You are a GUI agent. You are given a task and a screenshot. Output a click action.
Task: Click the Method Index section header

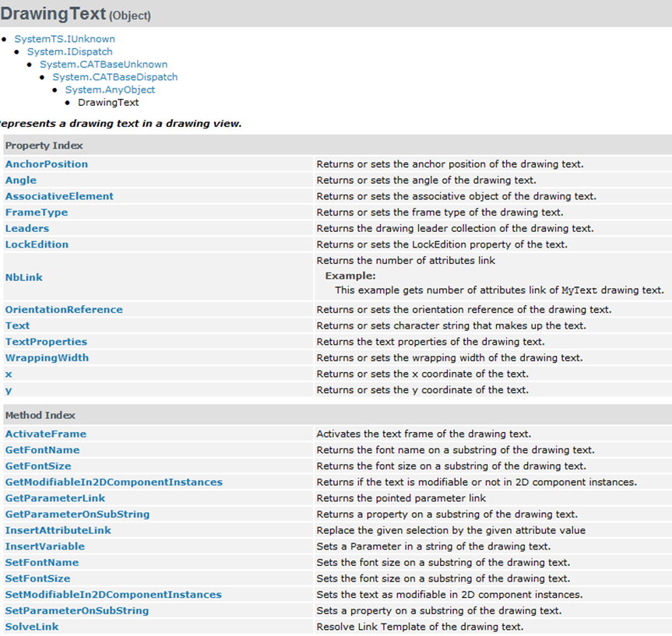point(40,415)
